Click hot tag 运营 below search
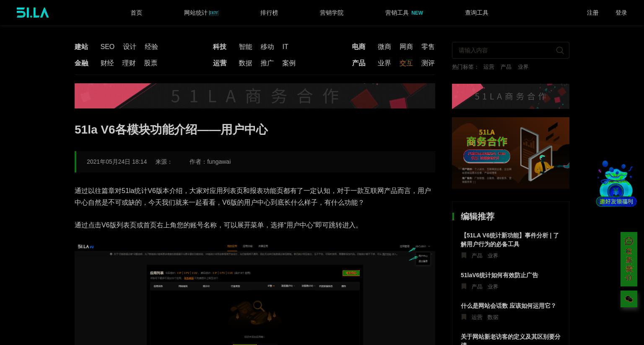This screenshot has height=345, width=644. pos(488,67)
